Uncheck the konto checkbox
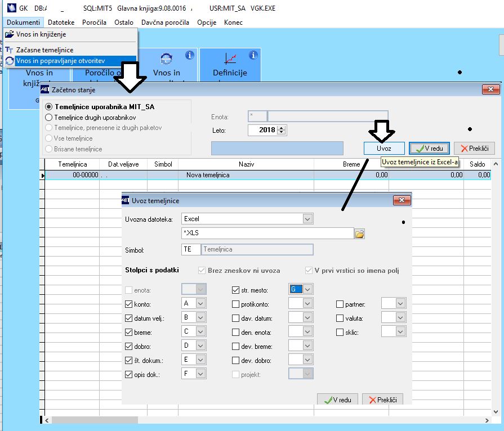This screenshot has width=504, height=431. point(128,304)
